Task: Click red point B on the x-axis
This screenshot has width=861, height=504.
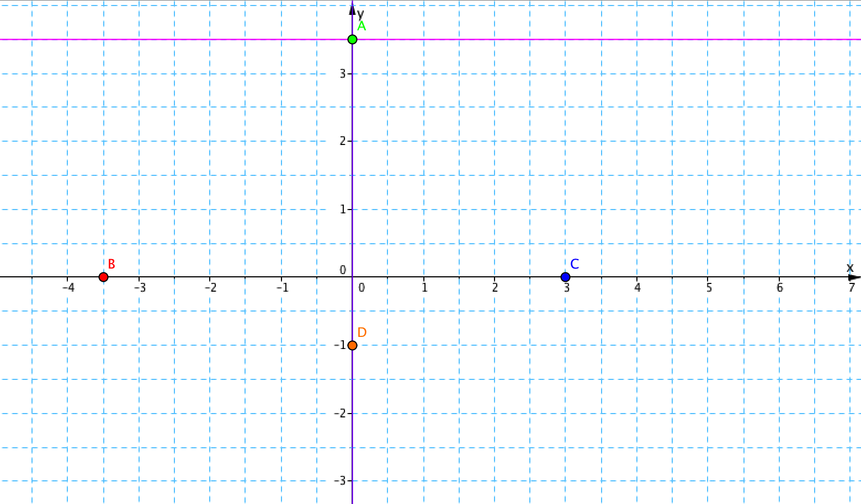Action: tap(103, 277)
